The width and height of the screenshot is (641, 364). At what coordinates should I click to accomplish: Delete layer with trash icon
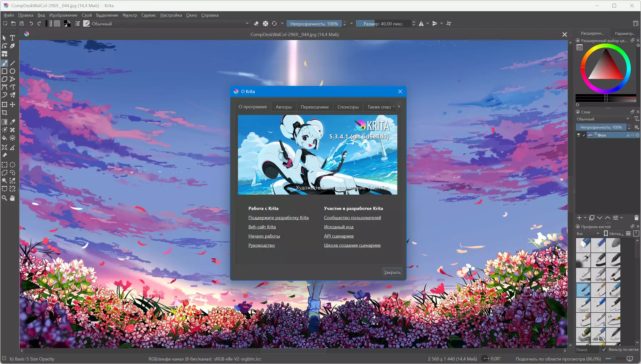636,218
